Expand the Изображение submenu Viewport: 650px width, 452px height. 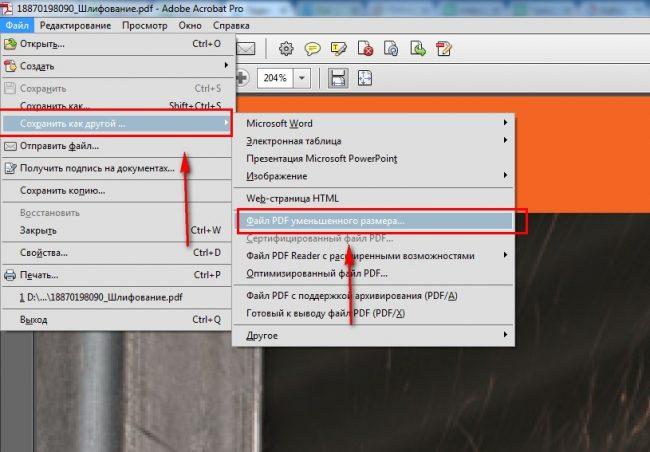click(x=374, y=176)
